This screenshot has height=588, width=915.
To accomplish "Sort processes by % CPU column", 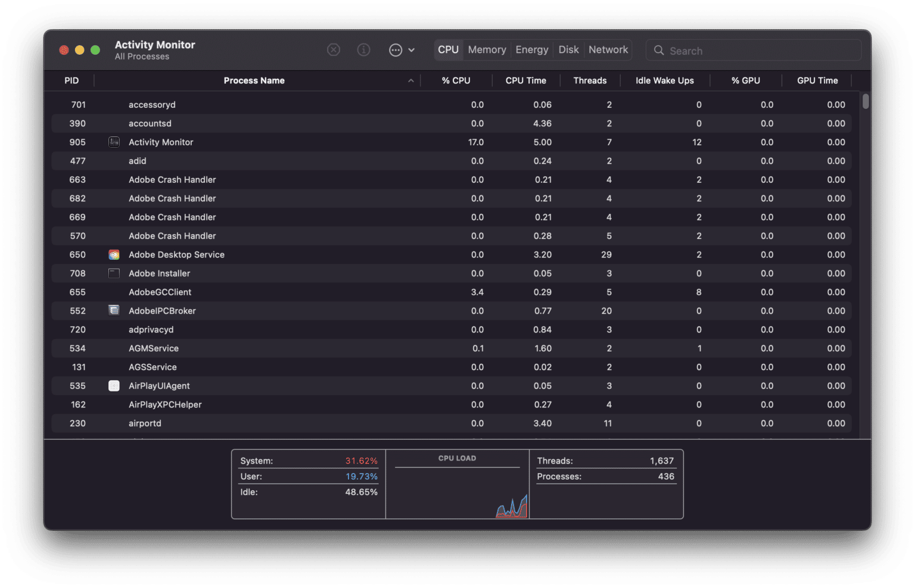I will tap(456, 80).
